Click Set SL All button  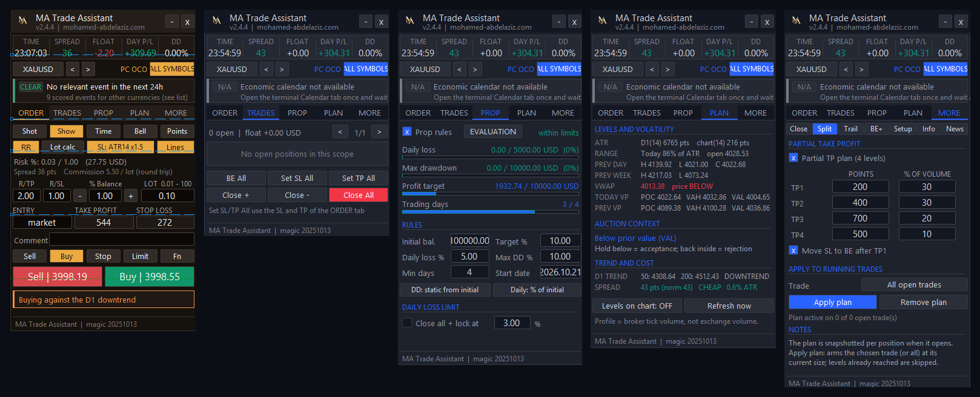tap(297, 178)
